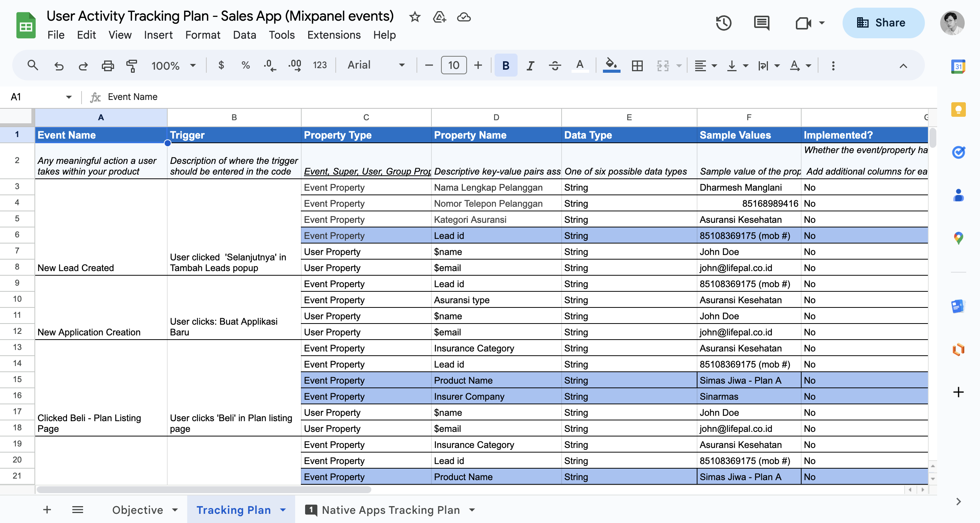The width and height of the screenshot is (980, 523).
Task: Toggle italic formatting
Action: coord(530,65)
